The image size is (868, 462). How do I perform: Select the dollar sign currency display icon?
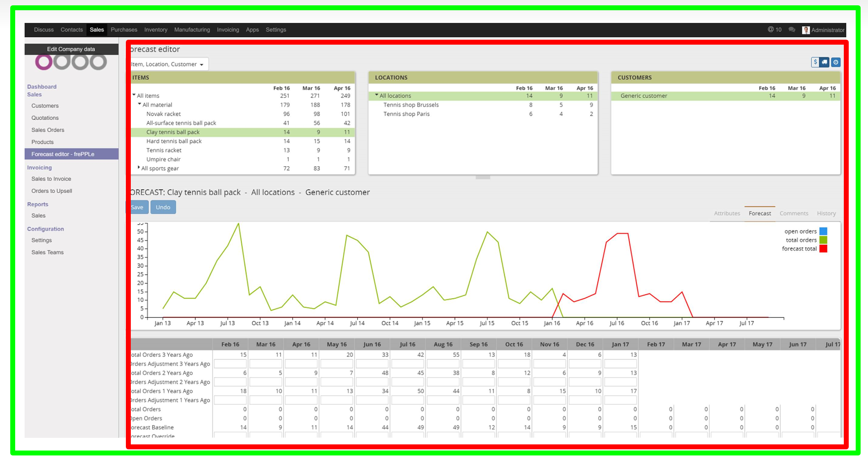click(815, 62)
